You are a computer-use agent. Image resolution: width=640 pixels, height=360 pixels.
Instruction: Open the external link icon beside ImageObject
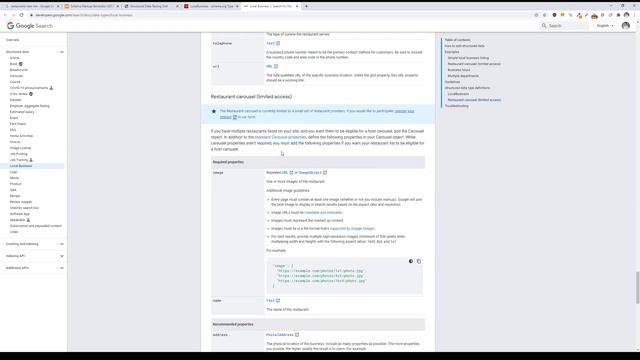point(325,173)
